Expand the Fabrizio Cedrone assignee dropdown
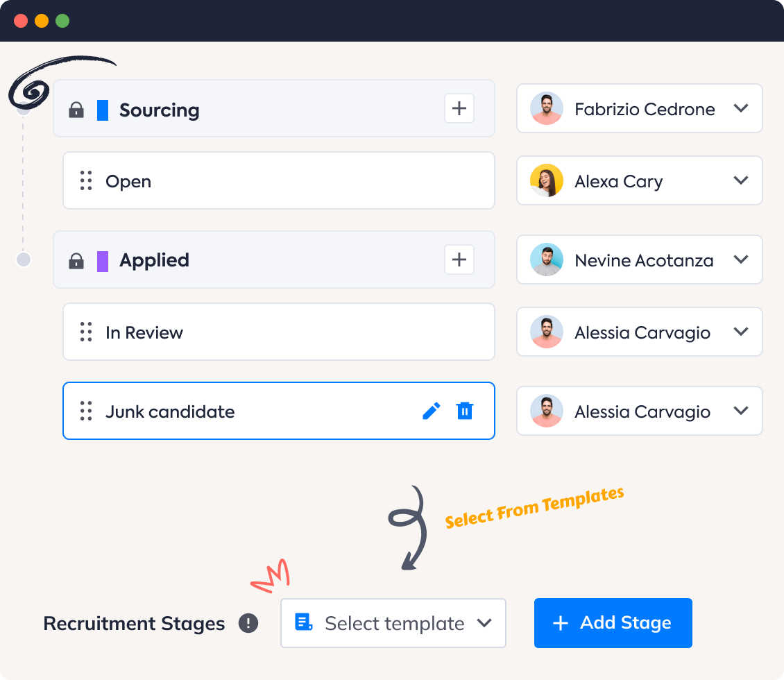Viewport: 784px width, 680px height. 741,108
